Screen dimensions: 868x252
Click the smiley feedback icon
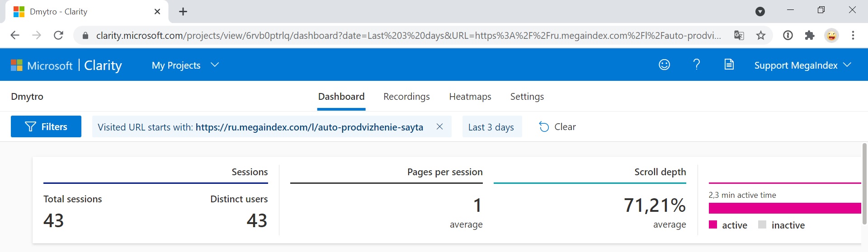[664, 65]
